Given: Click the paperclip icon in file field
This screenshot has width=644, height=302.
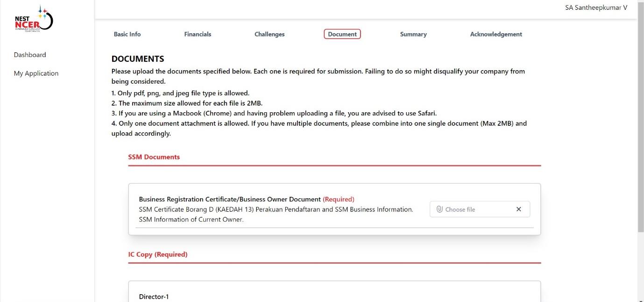Looking at the screenshot, I should [439, 209].
